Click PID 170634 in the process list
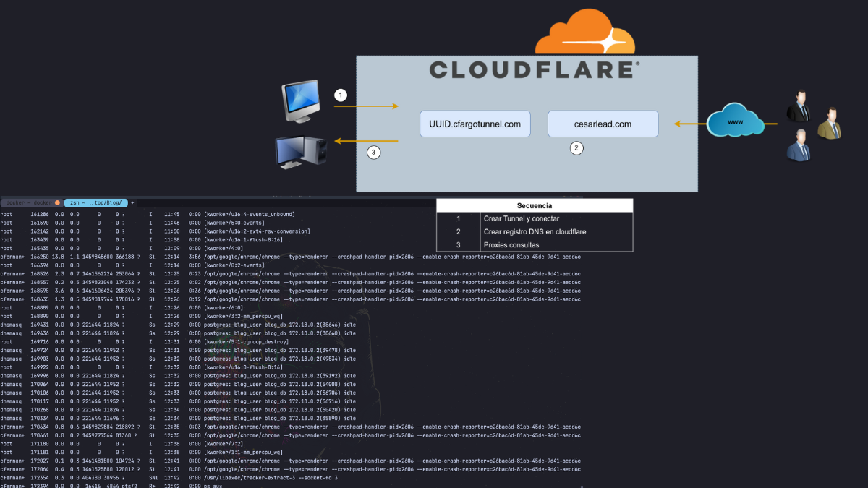 [x=39, y=427]
